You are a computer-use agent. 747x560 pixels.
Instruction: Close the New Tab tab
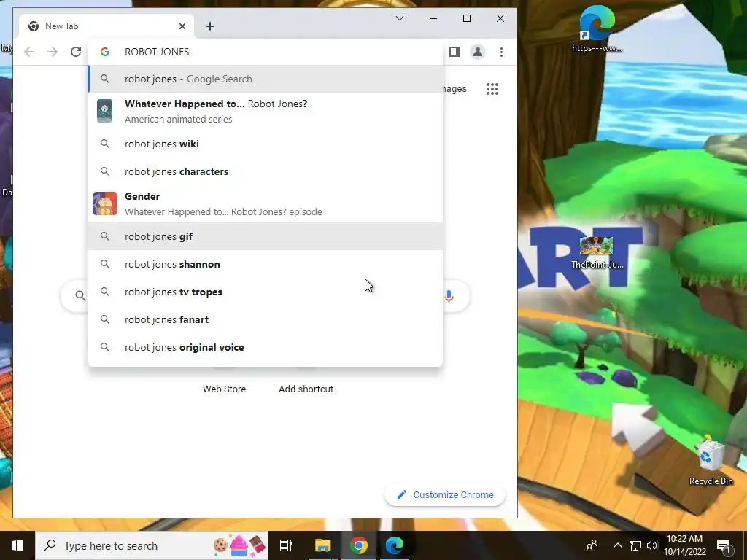[182, 26]
